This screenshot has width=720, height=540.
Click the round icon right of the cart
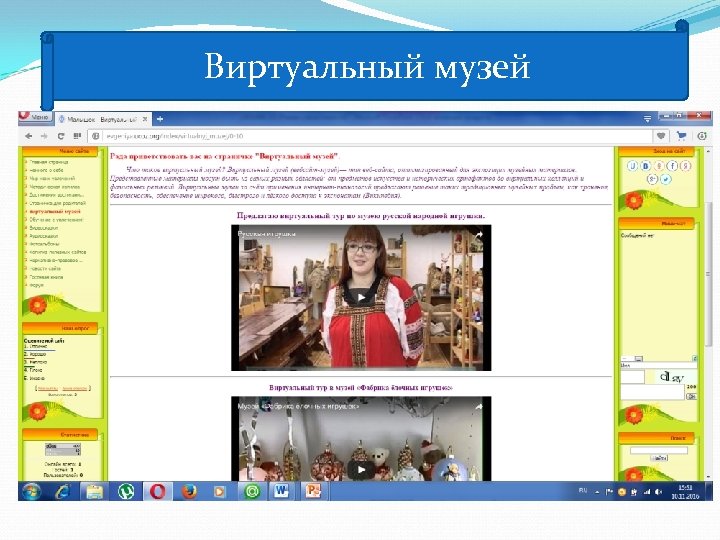pos(702,136)
